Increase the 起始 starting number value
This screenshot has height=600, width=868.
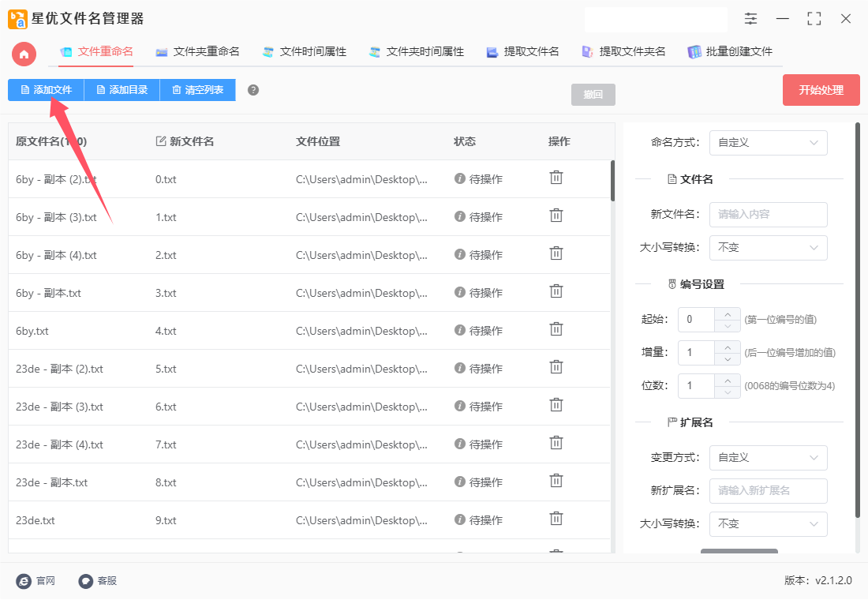[728, 313]
